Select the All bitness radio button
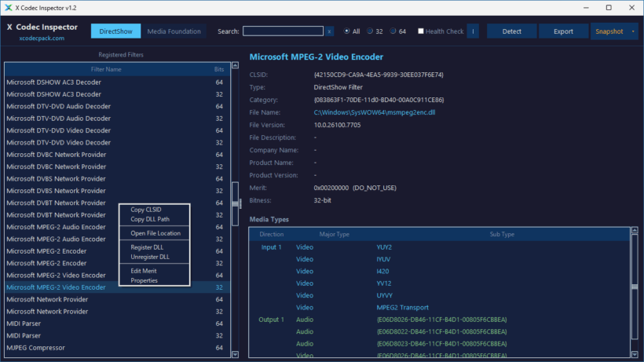 346,31
